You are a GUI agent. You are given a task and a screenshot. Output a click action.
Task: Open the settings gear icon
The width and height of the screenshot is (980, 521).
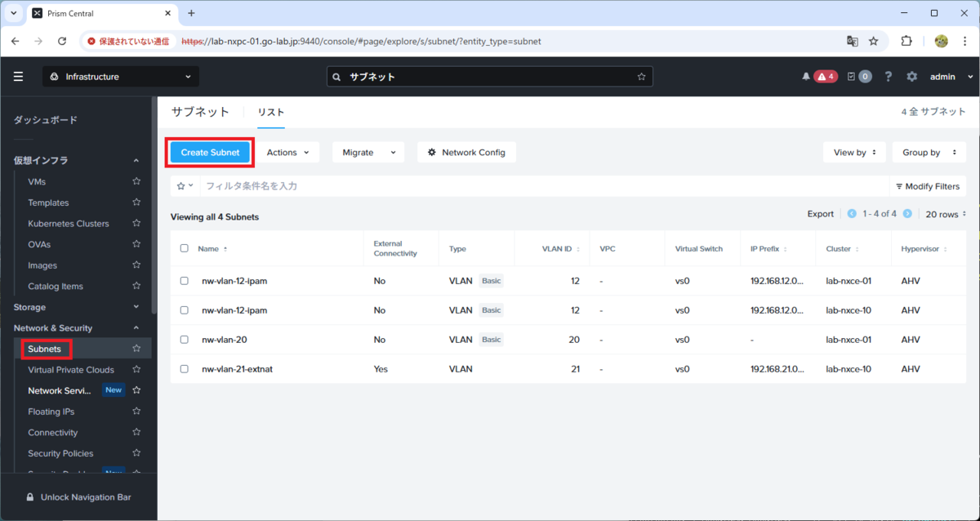(x=912, y=77)
